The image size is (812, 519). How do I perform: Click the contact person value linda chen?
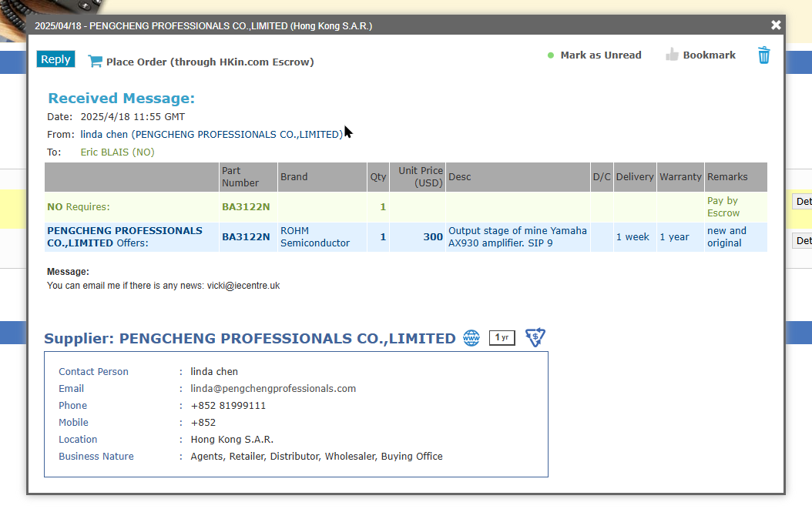click(x=214, y=371)
